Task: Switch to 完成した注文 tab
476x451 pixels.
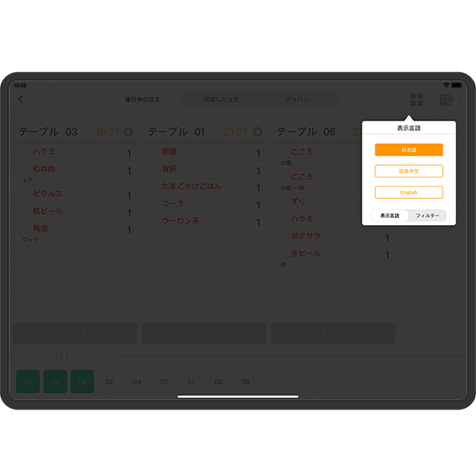Action: coord(221,100)
